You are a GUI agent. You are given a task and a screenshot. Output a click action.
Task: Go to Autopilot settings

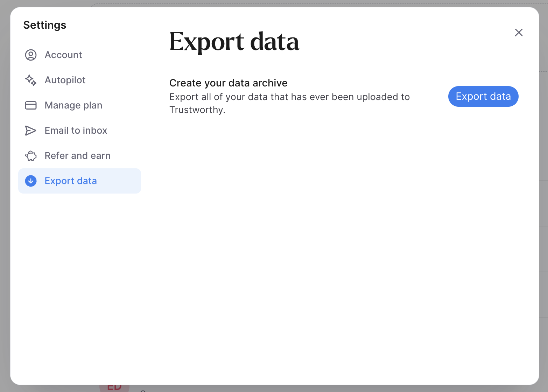65,80
